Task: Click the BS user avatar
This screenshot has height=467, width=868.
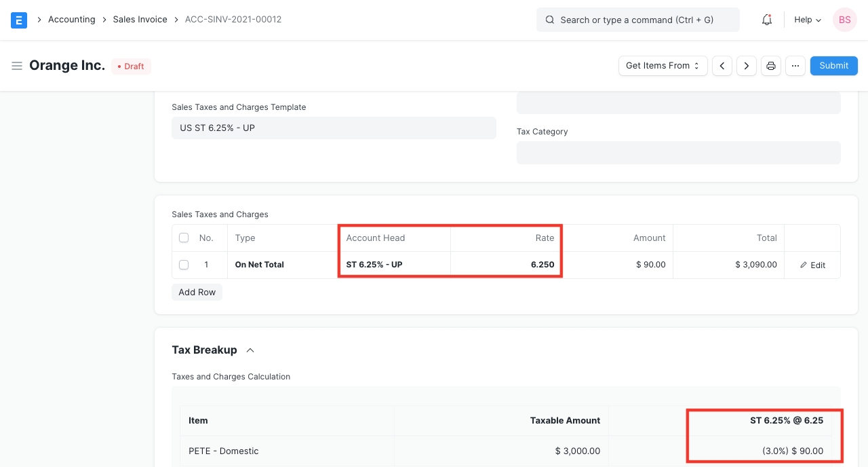Action: pos(844,20)
